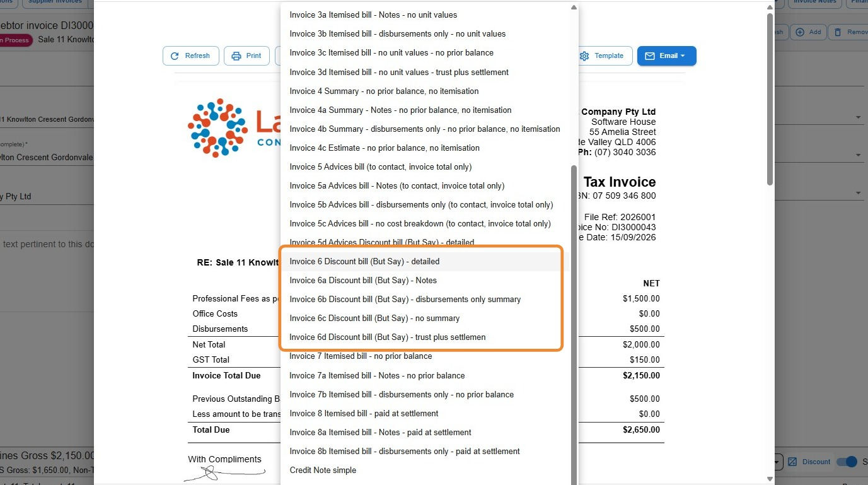The height and width of the screenshot is (485, 868).
Task: Click the preview dialog scrollbar thumb
Action: (770, 100)
